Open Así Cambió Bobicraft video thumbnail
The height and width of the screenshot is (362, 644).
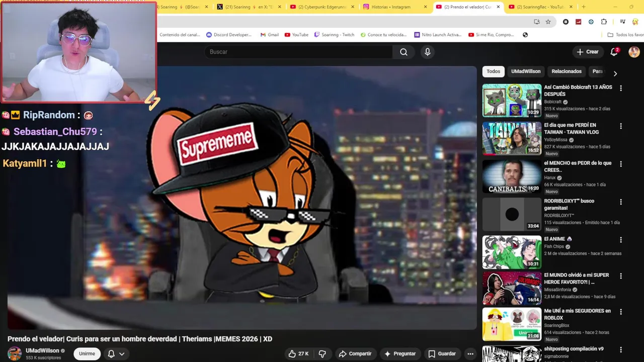pos(512,100)
